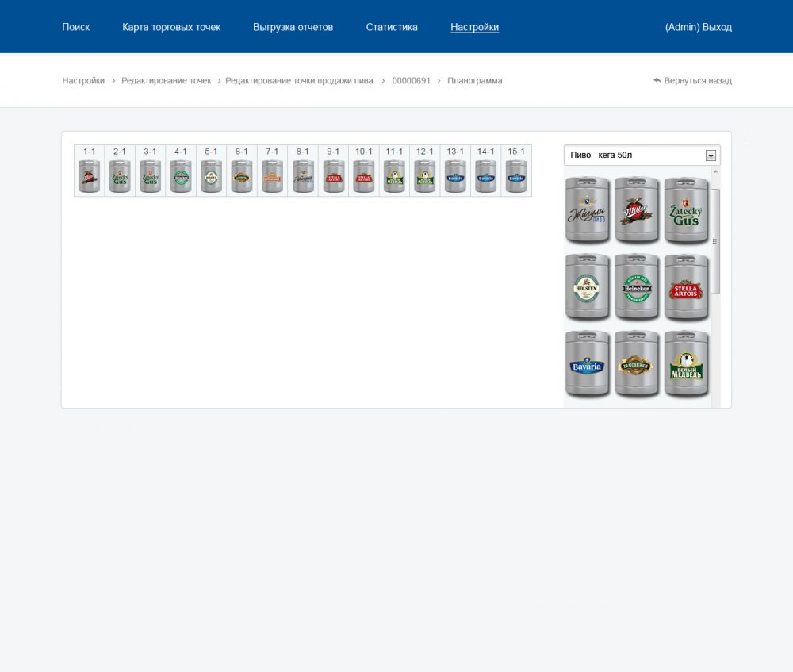
Task: Pick the Bavaria keg in slot 15-1
Action: [516, 176]
